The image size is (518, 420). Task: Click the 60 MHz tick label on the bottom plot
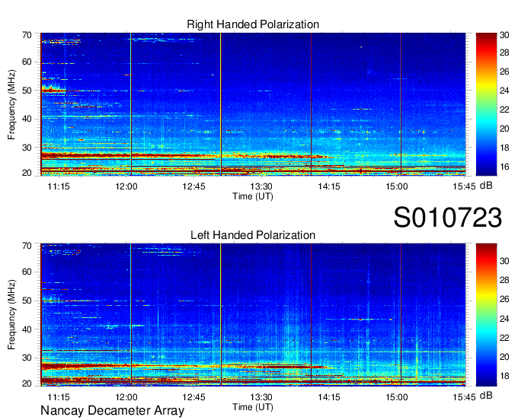pos(27,272)
